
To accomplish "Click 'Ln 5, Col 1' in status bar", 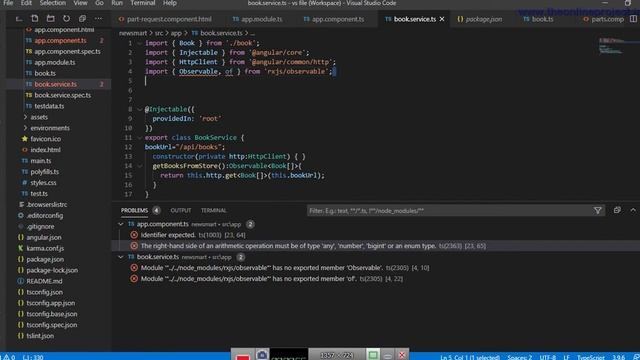I will (x=470, y=357).
